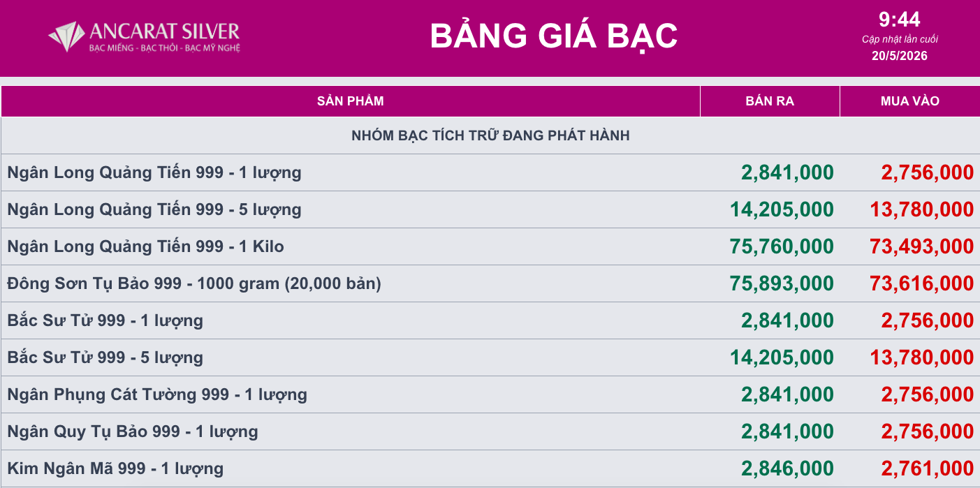Viewport: 980px width, 488px height.
Task: Select the SẢN PHẨM column header
Action: coord(351,101)
